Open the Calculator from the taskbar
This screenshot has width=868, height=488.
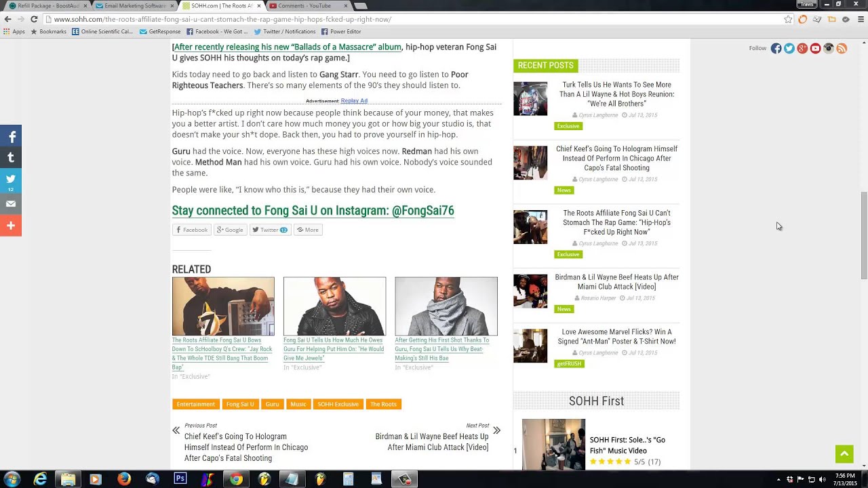tap(348, 479)
